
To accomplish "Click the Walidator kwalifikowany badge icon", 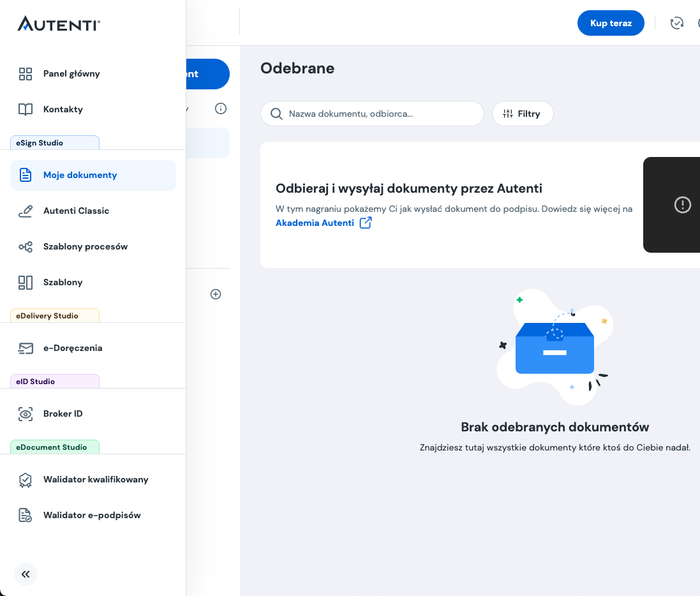I will coord(26,479).
